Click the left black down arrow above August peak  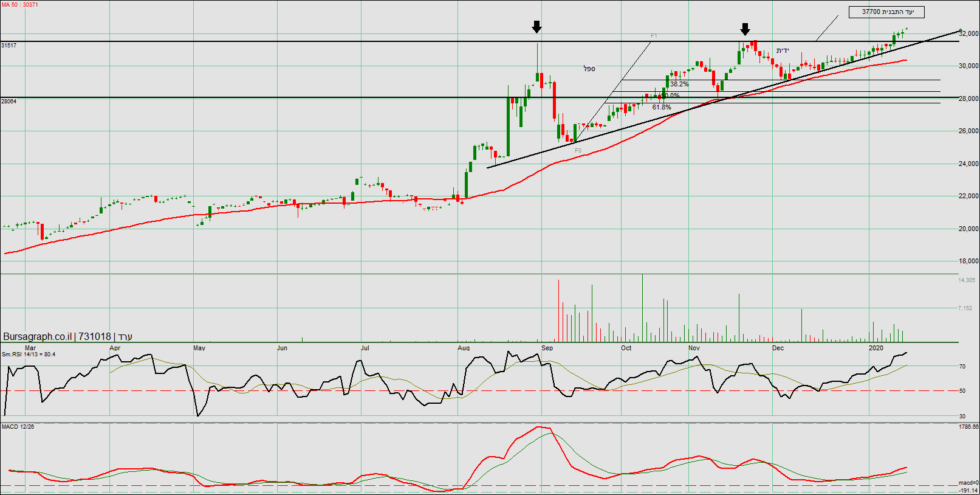click(x=536, y=27)
